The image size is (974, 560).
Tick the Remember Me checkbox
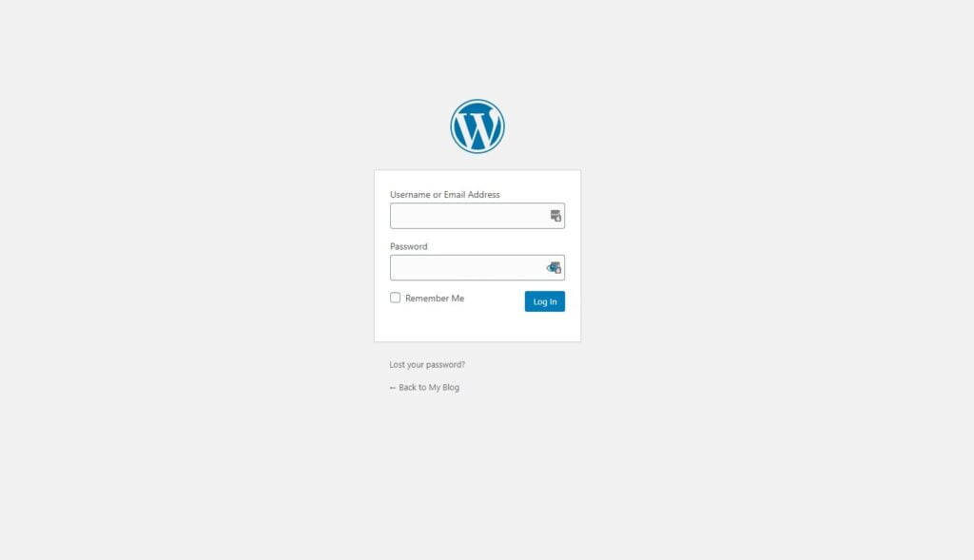pos(395,298)
